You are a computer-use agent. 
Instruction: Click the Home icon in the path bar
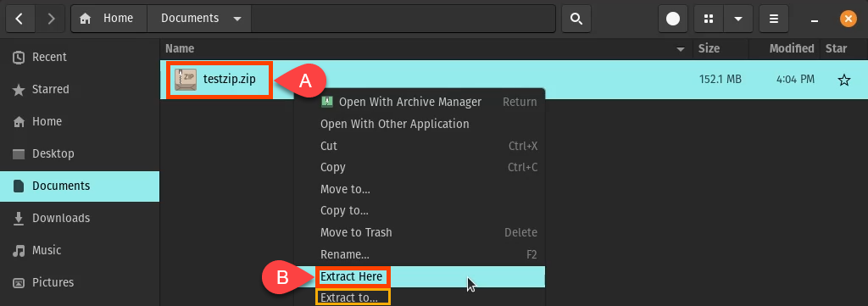coord(86,19)
